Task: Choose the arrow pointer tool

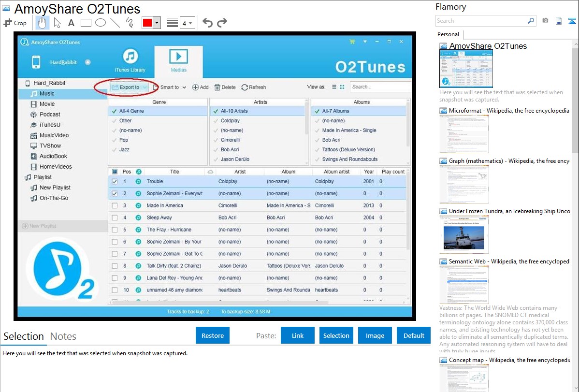Action: (57, 23)
